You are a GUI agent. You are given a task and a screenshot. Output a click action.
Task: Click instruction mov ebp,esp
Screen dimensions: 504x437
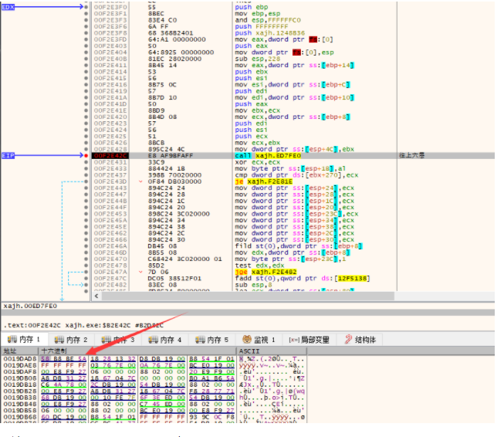[258, 13]
